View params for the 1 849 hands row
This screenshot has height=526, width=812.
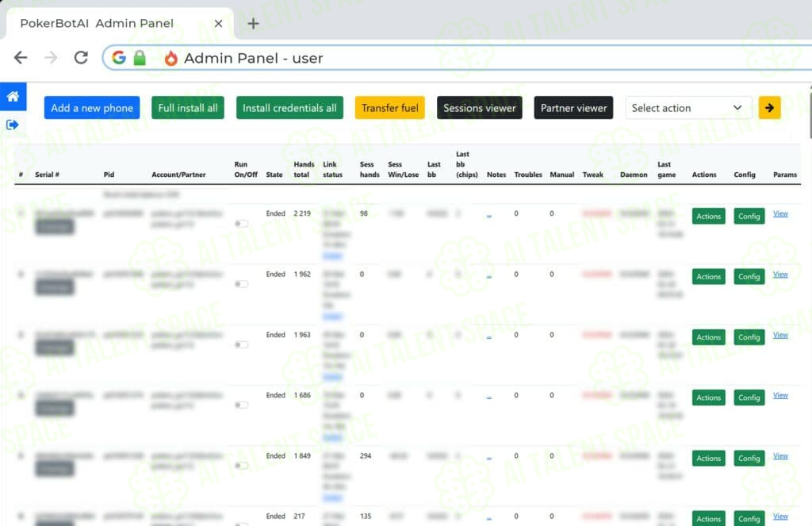(x=780, y=456)
